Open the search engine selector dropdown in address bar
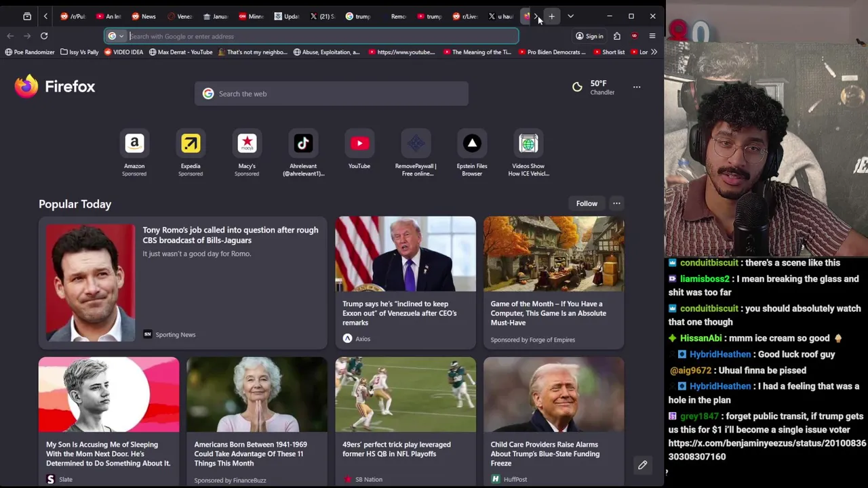868x488 pixels. pos(116,36)
